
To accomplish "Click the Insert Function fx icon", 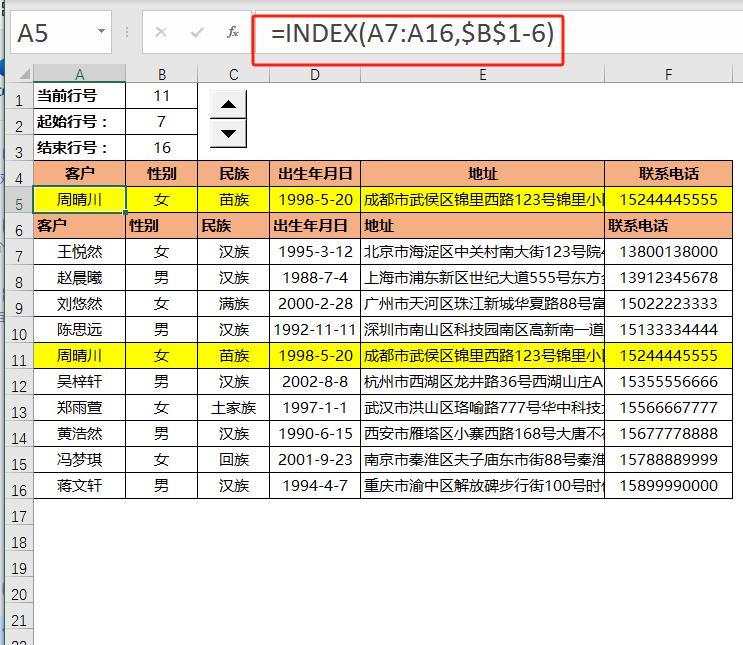I will (233, 32).
